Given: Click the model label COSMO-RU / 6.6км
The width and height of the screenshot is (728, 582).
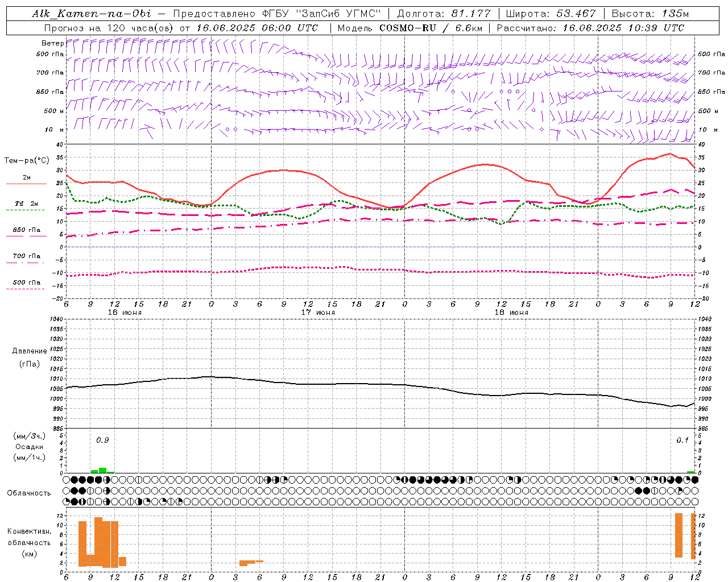Looking at the screenshot, I should (x=432, y=28).
